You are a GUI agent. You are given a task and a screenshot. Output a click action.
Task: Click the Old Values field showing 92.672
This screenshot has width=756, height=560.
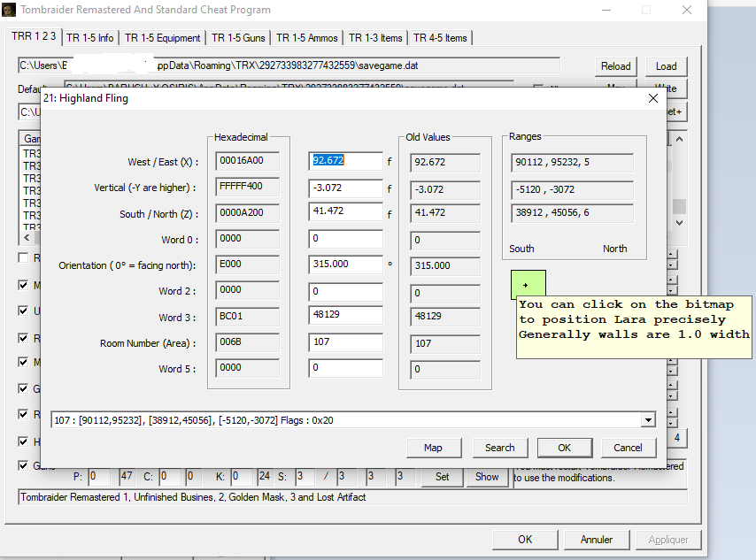point(445,163)
